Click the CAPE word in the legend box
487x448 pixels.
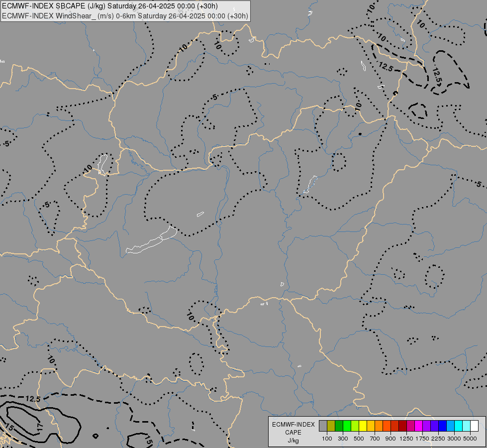(293, 433)
